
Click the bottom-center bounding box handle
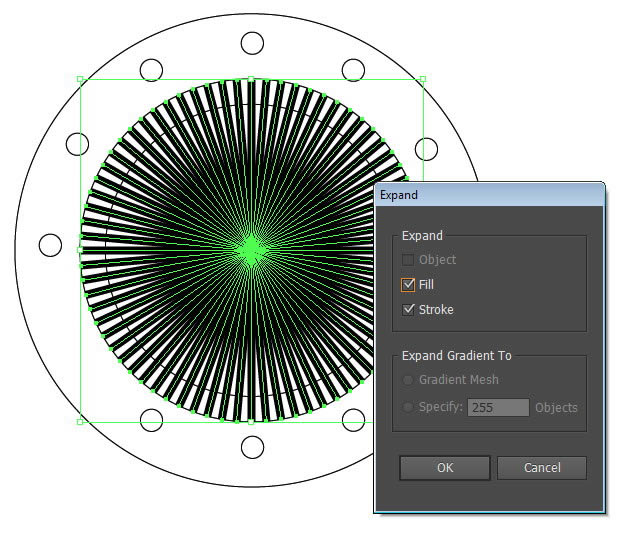251,422
